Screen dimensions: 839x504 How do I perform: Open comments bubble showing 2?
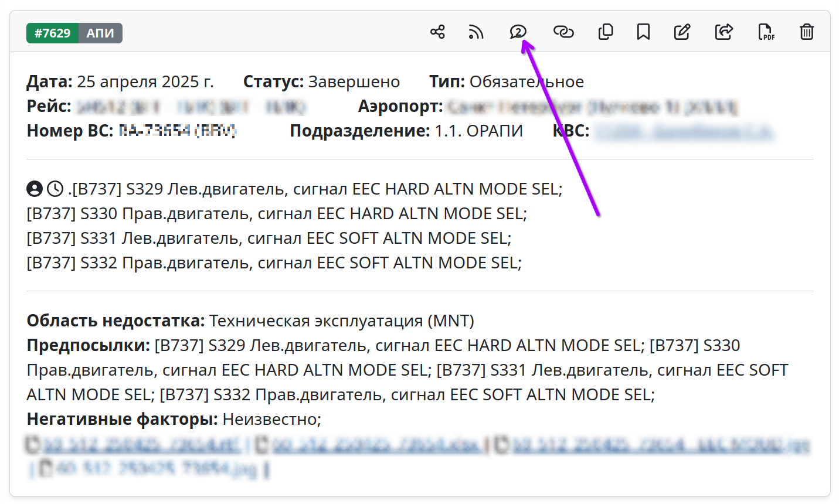(518, 32)
